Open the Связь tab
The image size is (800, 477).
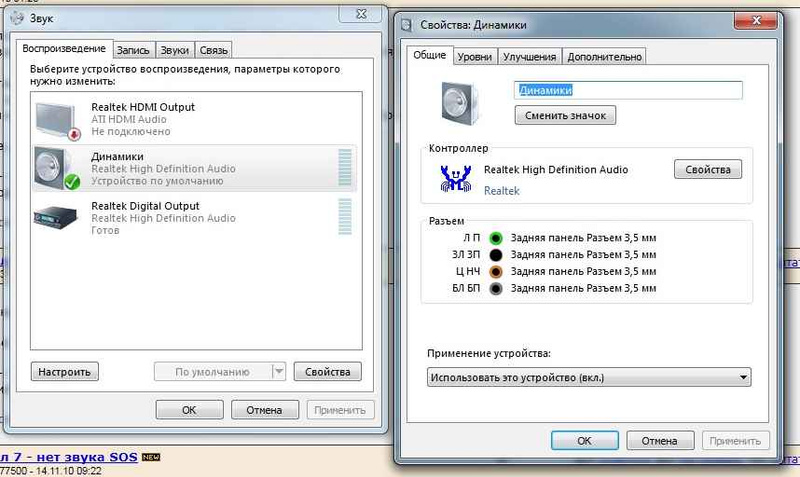(213, 50)
